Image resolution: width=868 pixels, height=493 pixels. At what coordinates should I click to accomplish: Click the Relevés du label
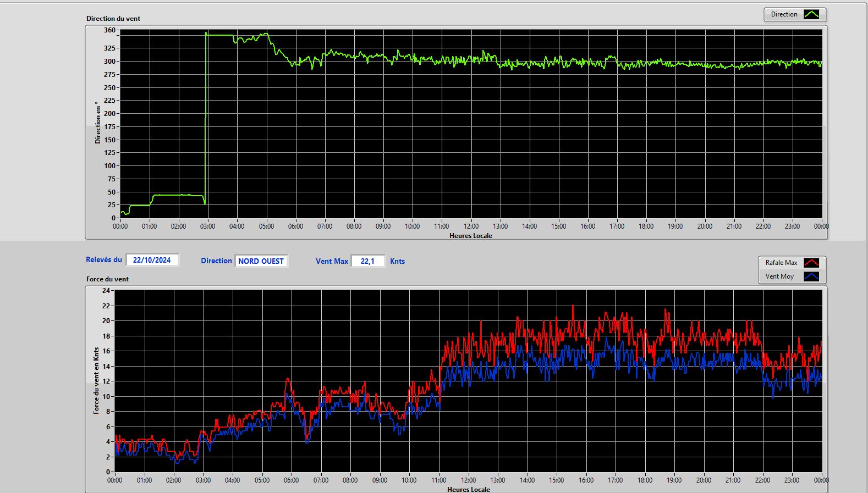[x=104, y=259]
